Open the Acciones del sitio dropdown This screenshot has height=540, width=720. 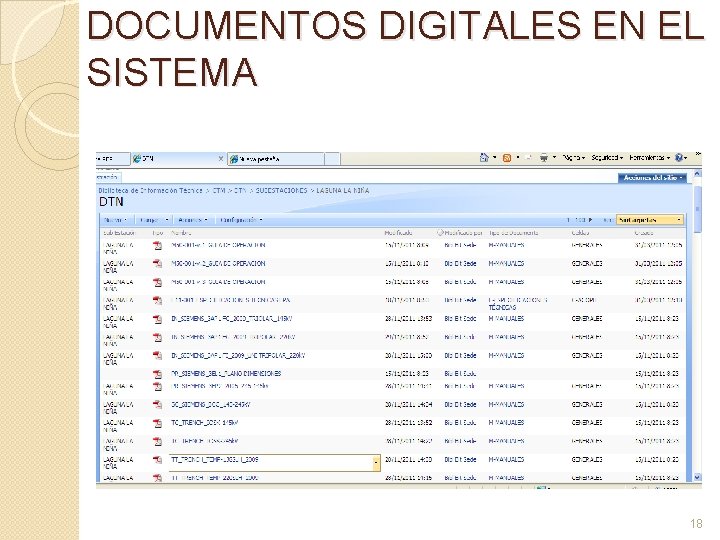click(652, 178)
